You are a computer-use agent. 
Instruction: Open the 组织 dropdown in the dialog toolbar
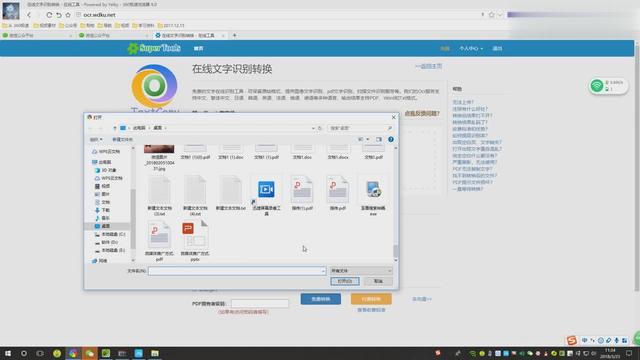point(96,140)
